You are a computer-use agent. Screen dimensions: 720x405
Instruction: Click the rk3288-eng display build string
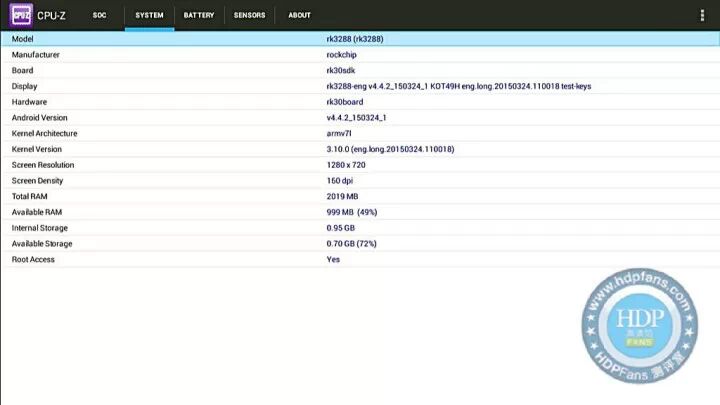459,86
